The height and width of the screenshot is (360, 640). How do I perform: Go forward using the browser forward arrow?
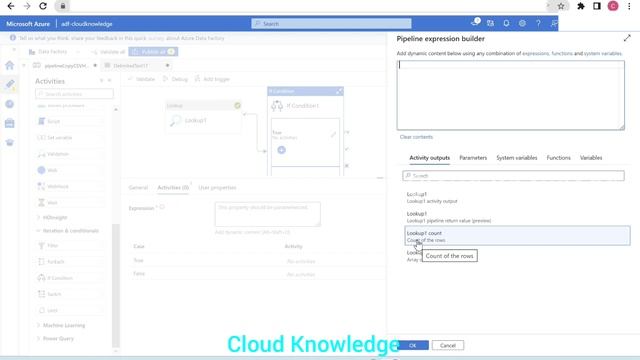(27, 6)
